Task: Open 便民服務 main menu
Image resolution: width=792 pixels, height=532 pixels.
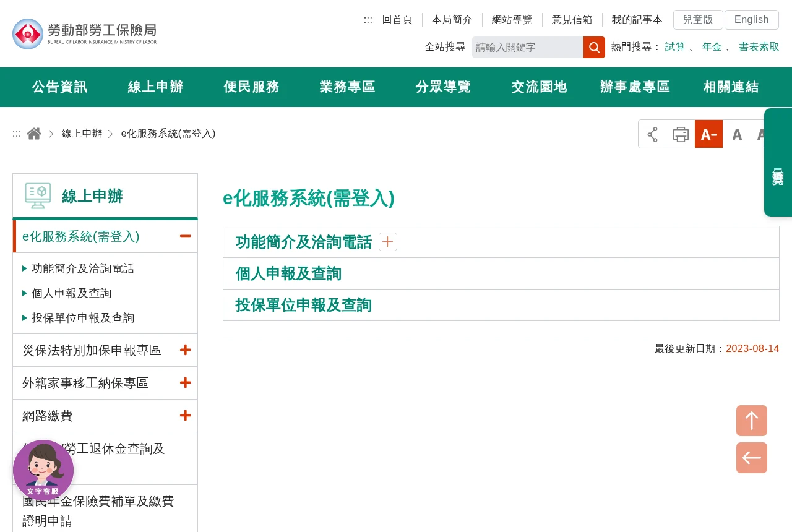Action: (x=252, y=87)
